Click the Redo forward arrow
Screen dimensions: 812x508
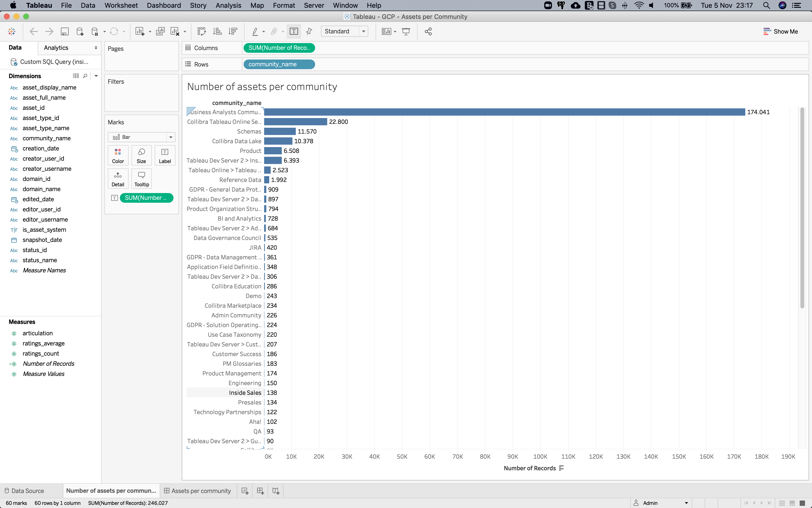(49, 31)
